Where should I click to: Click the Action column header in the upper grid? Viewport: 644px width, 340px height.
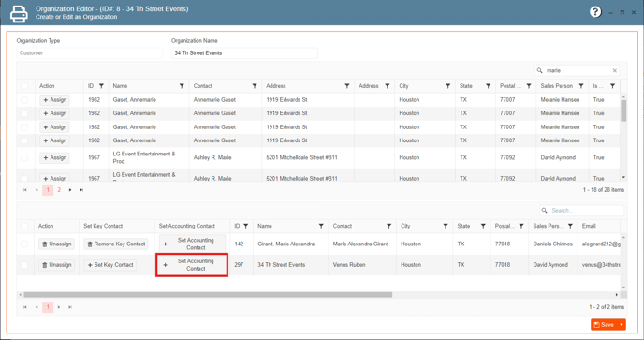[47, 86]
